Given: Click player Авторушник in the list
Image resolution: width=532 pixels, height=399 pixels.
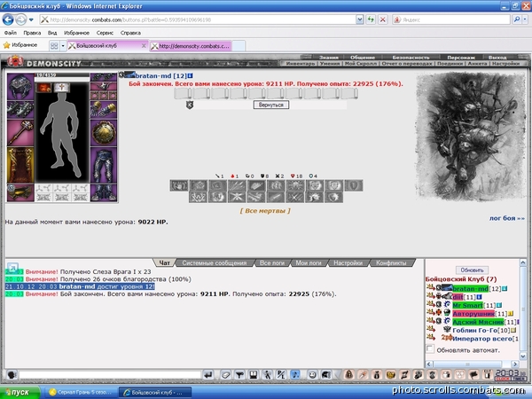Looking at the screenshot, I should (473, 314).
